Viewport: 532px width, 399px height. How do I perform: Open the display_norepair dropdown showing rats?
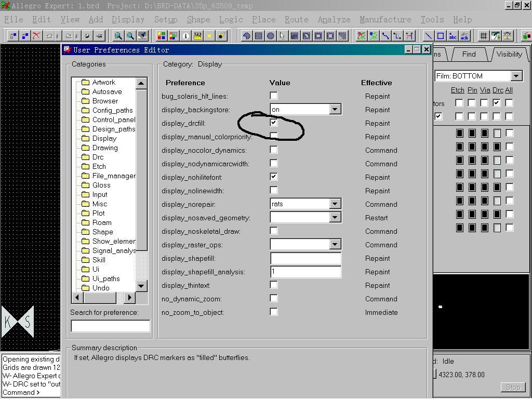(335, 204)
